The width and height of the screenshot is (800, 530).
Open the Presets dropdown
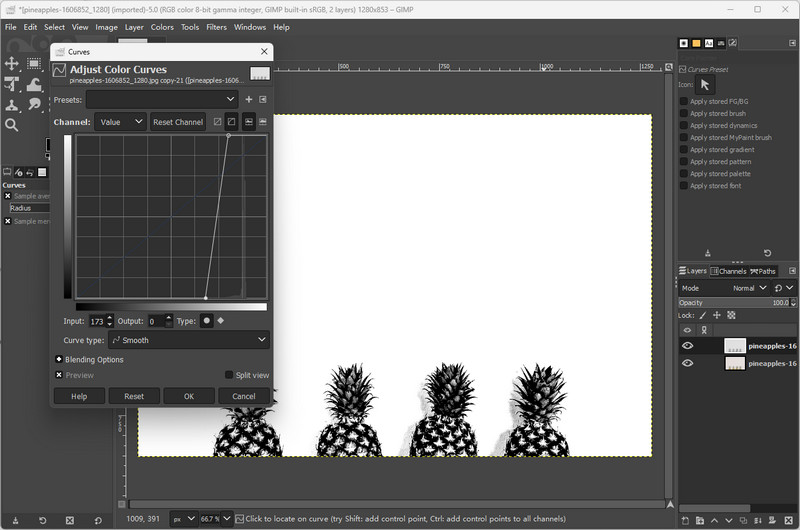point(162,99)
